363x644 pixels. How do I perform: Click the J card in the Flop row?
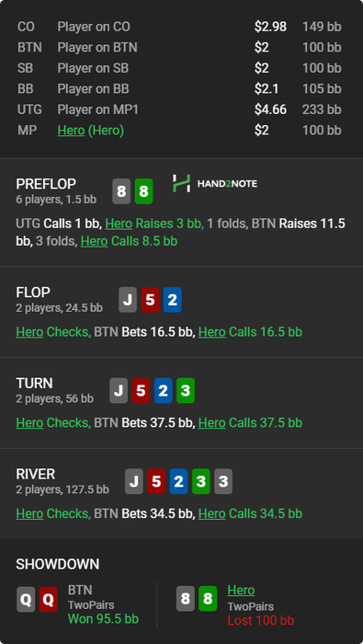click(128, 300)
